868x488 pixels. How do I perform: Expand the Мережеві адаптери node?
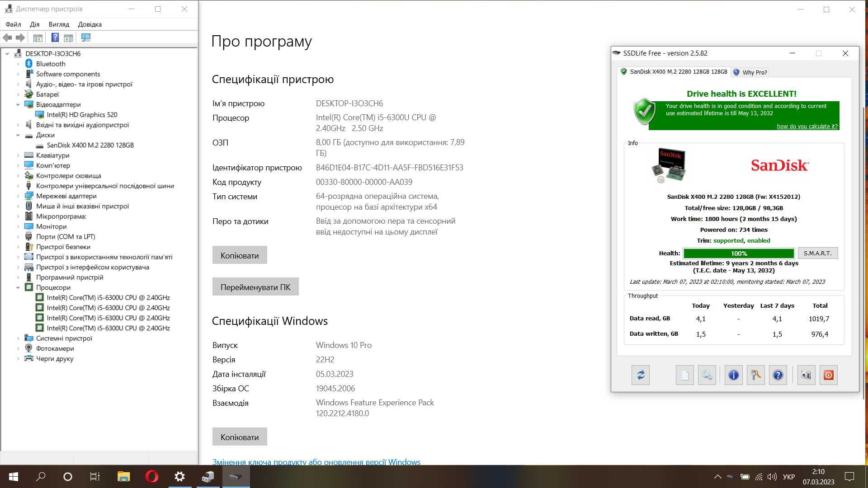coord(18,196)
